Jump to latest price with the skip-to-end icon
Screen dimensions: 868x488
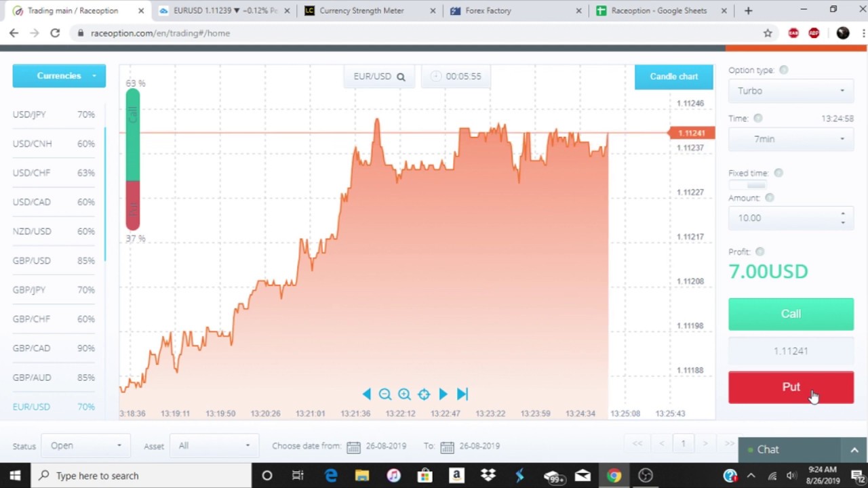(462, 394)
